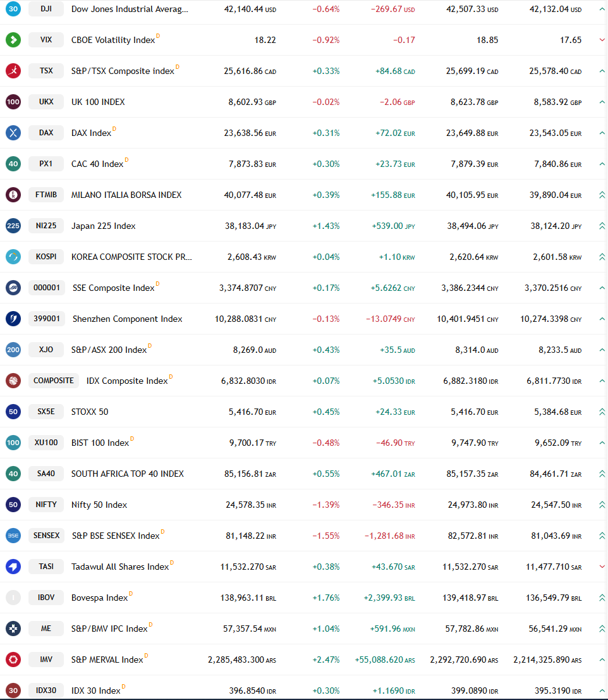This screenshot has width=608, height=700.
Task: Open Nifty 50 Index link
Action: 99,505
